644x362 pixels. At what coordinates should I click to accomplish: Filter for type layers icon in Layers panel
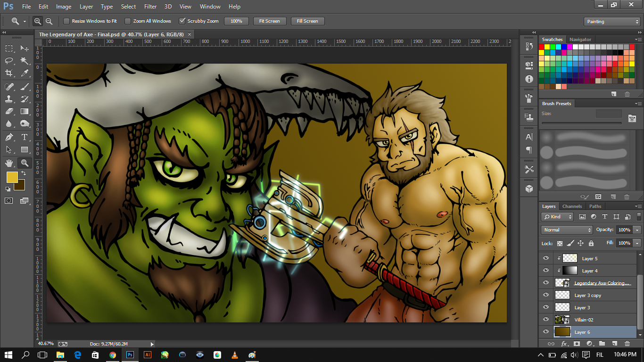pyautogui.click(x=605, y=217)
